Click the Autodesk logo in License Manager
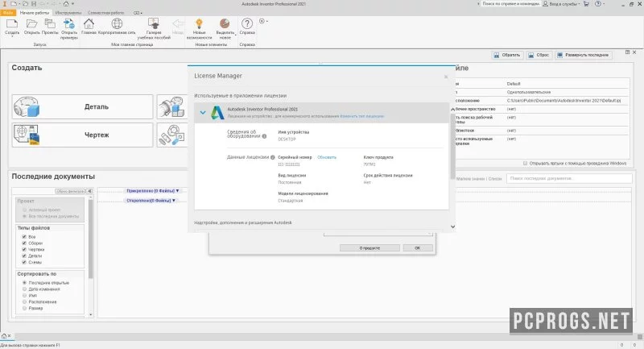The height and width of the screenshot is (349, 644). [x=217, y=113]
